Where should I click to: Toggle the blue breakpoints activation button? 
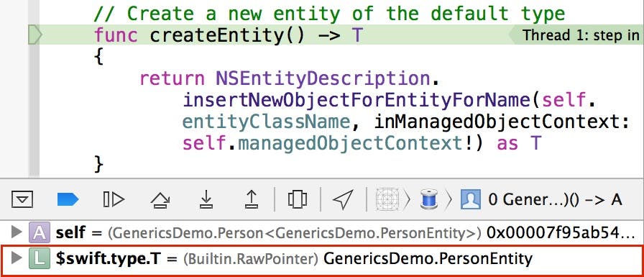click(x=68, y=200)
